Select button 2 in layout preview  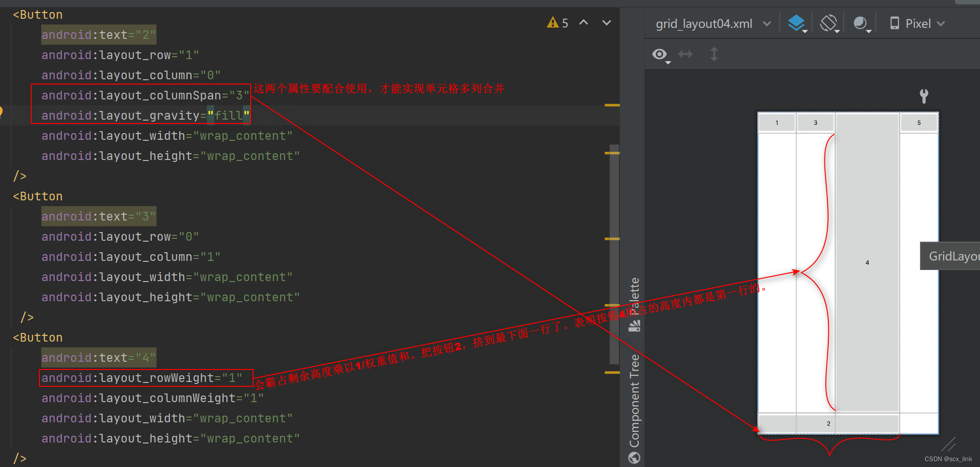828,424
